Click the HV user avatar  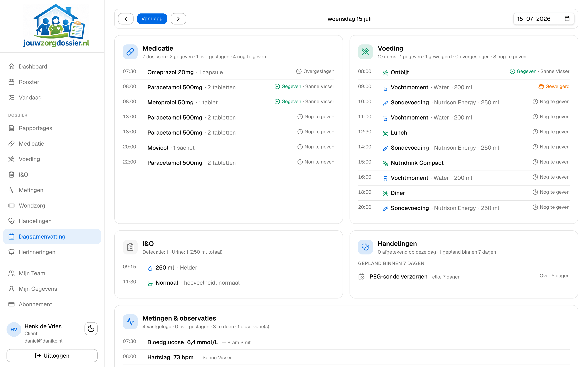(14, 329)
